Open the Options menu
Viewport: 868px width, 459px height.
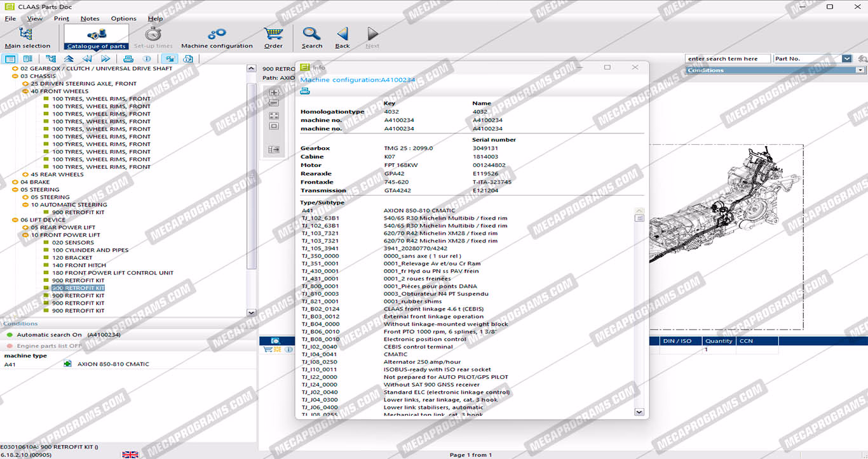point(123,18)
